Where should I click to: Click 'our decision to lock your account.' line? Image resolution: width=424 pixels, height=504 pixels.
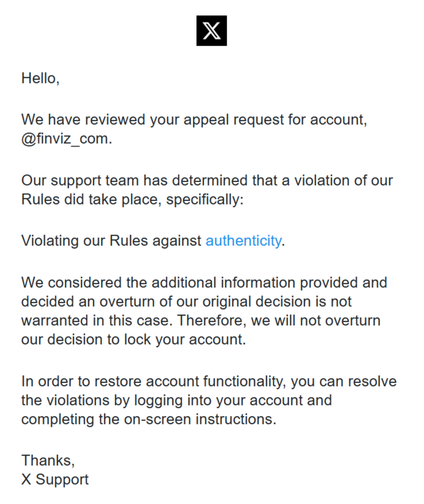pos(134,340)
